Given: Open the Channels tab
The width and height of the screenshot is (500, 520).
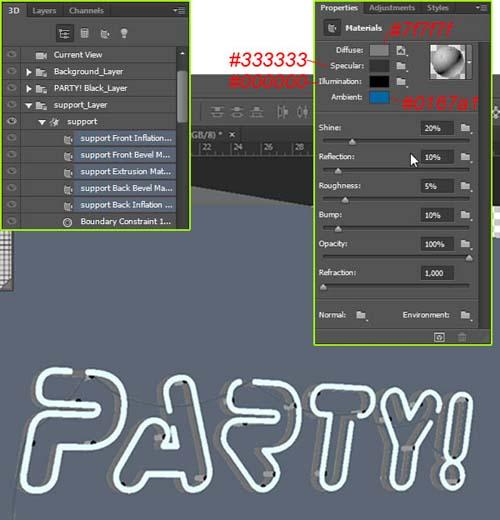Looking at the screenshot, I should (86, 11).
